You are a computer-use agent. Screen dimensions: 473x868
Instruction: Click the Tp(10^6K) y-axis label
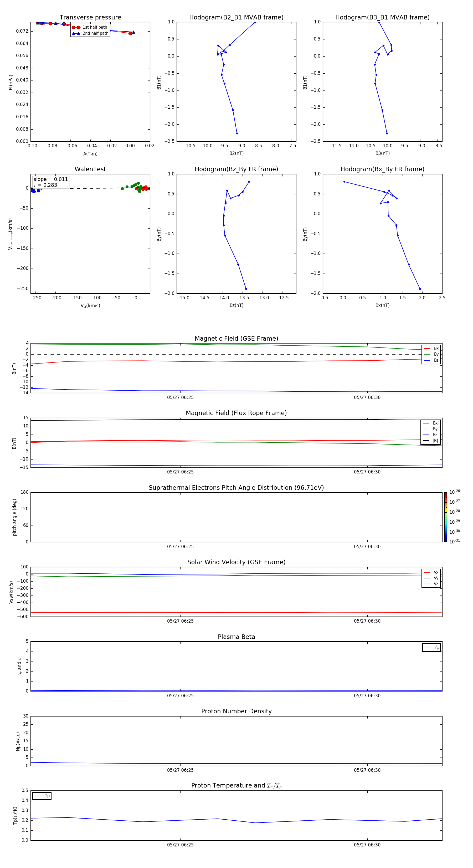click(15, 815)
